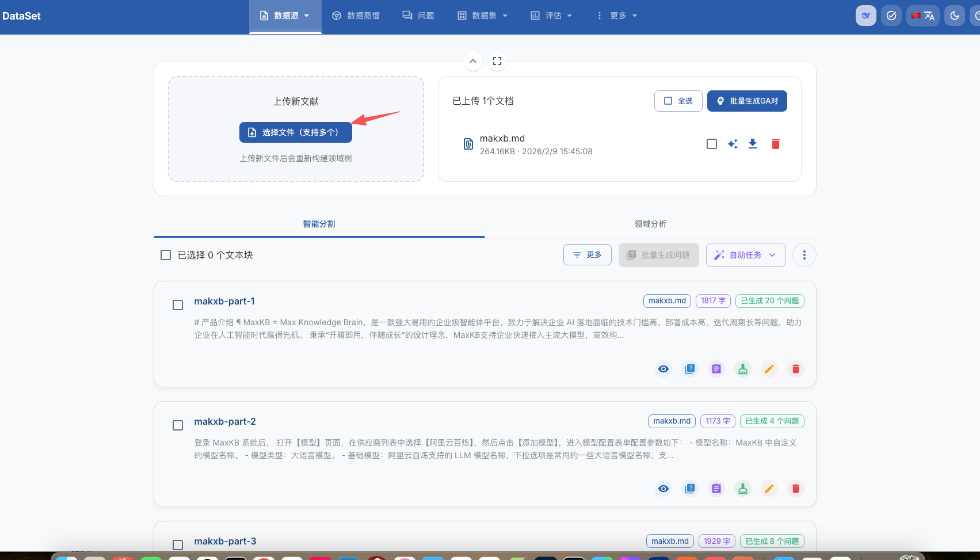The image size is (980, 560).
Task: Click the 已生成 8 个问题 tag
Action: click(772, 541)
